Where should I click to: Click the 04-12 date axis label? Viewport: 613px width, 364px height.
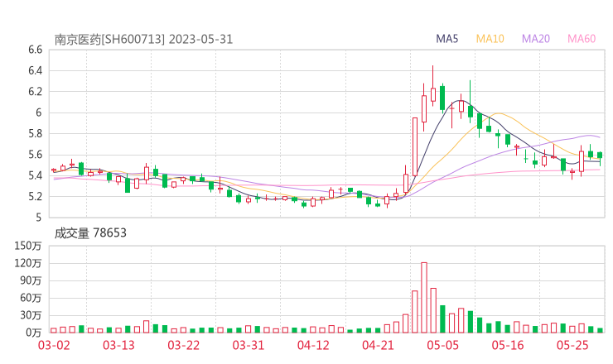point(313,345)
